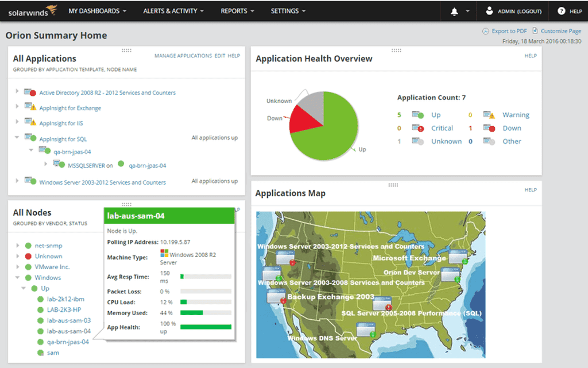Click the Customize Page pencil icon
588x368 pixels.
(535, 31)
